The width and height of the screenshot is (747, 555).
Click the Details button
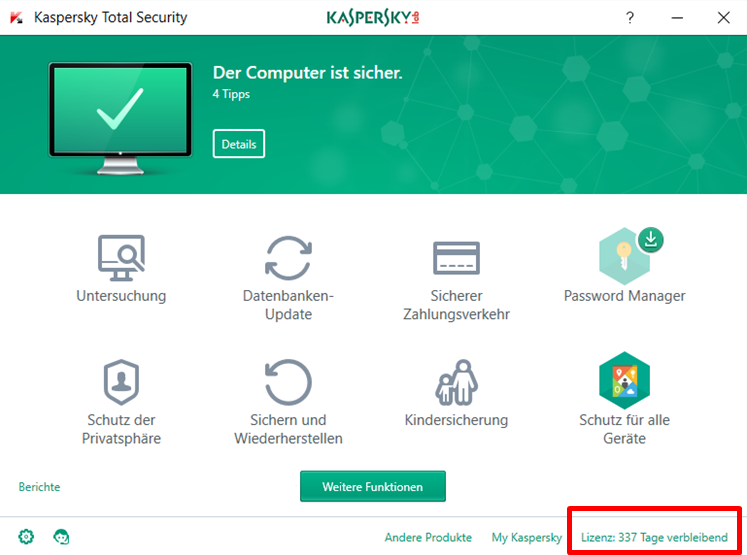(239, 143)
